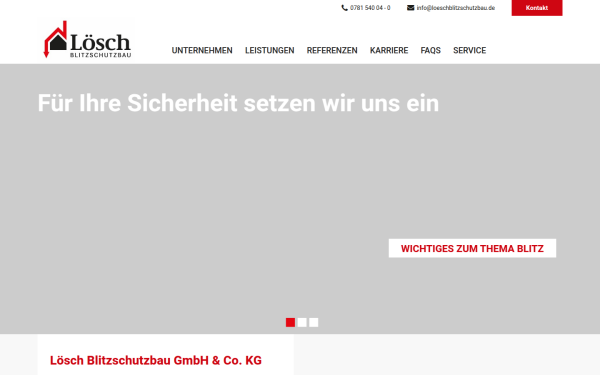Go to the KARRIERE page
The height and width of the screenshot is (375, 600).
click(389, 51)
